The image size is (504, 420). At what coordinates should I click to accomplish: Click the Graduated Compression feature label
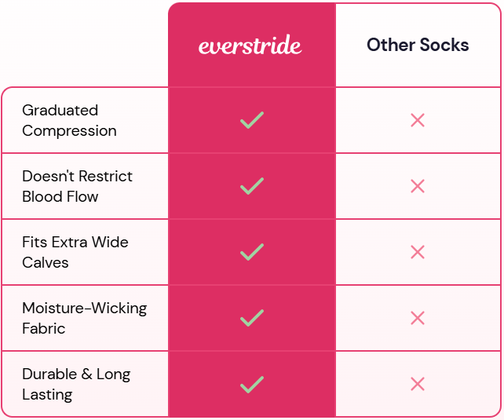tap(69, 120)
